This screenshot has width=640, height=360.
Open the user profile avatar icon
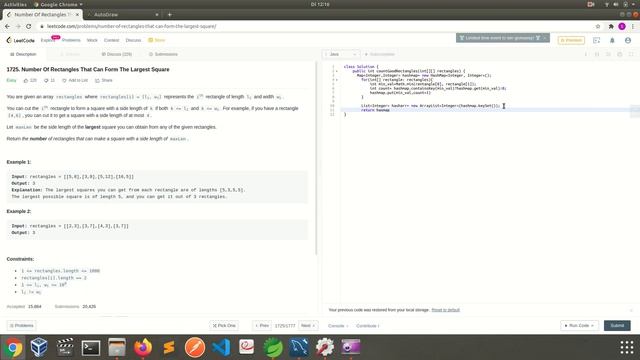(628, 40)
